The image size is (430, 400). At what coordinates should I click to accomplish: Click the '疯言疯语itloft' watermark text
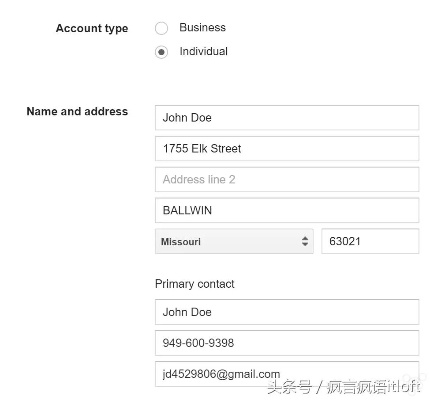373,387
